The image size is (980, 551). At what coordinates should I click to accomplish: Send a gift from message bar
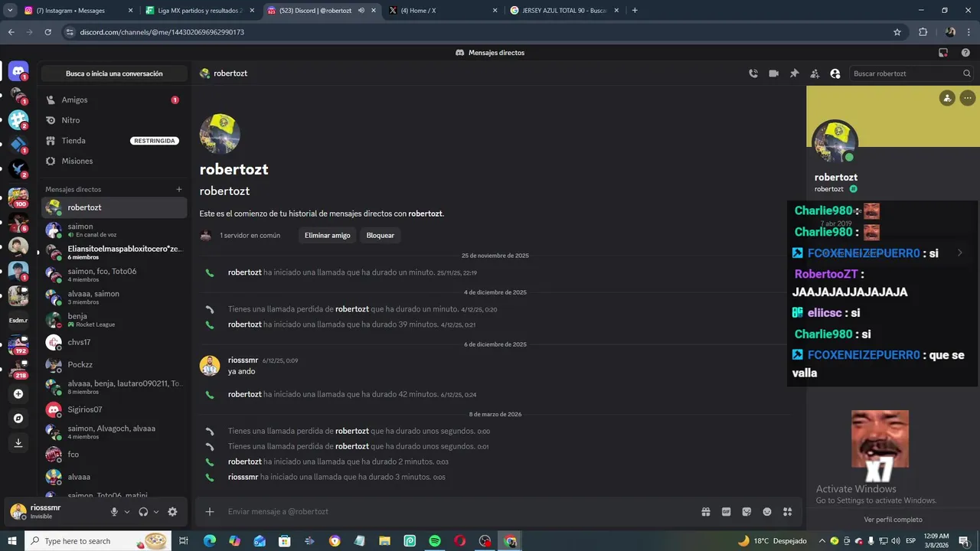tap(706, 511)
